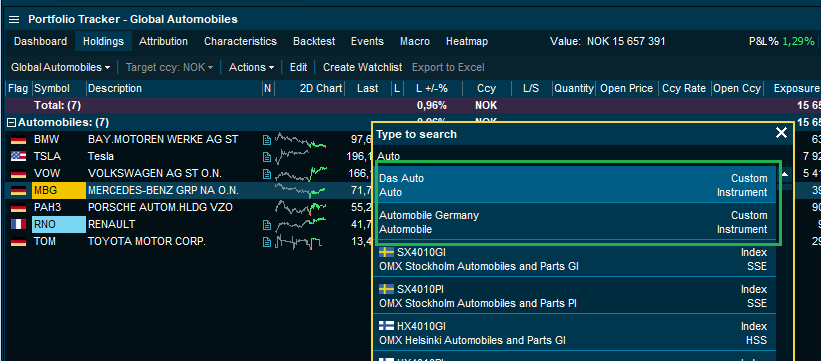Open the Target ccy NOK dropdown
The image size is (821, 361).
(x=170, y=67)
